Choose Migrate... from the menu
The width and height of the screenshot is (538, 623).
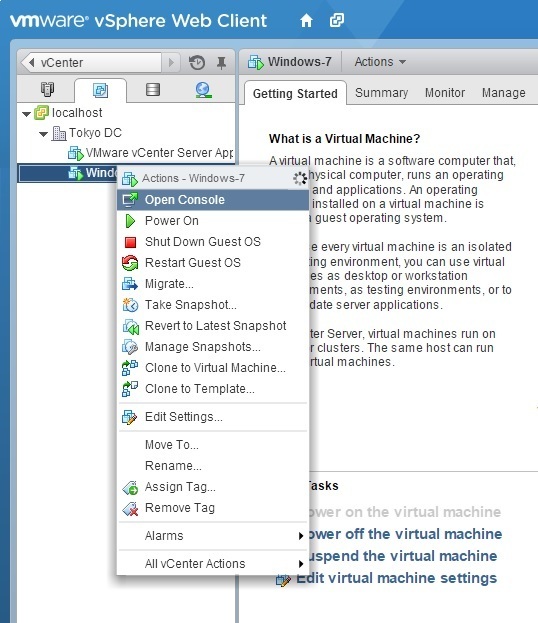pyautogui.click(x=213, y=284)
